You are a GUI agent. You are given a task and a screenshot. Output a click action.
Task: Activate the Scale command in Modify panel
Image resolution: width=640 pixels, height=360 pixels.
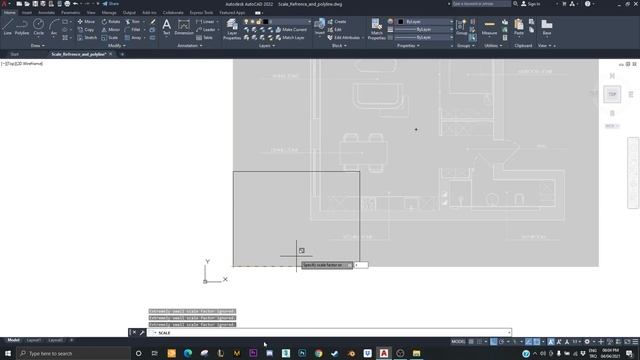pos(110,38)
